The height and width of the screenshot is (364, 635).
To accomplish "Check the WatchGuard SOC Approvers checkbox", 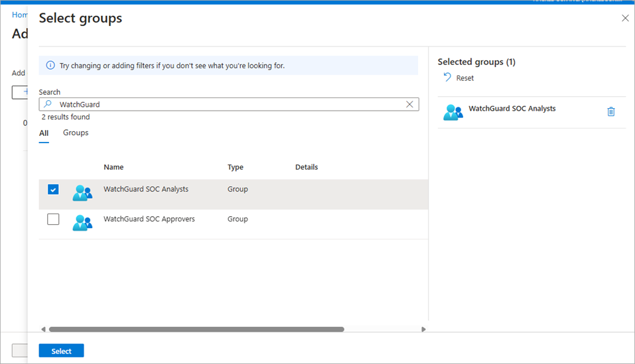I will pyautogui.click(x=53, y=219).
